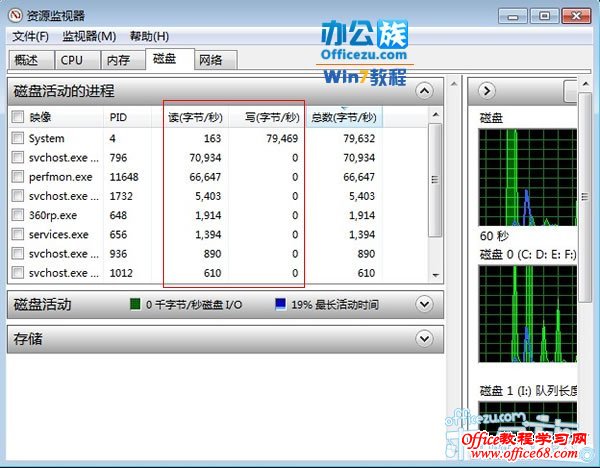Switch to the CPU tab

[77, 60]
